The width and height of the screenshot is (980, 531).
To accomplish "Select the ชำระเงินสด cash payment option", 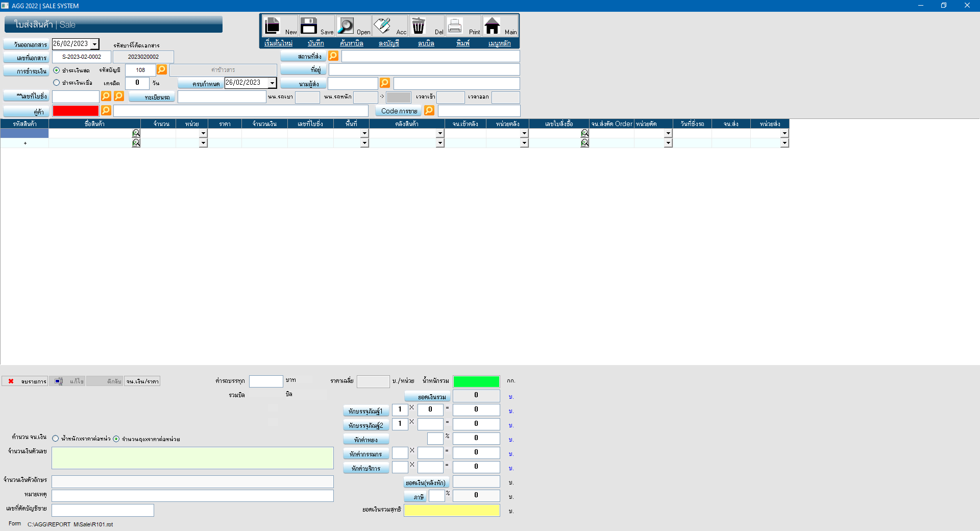I will pyautogui.click(x=57, y=70).
